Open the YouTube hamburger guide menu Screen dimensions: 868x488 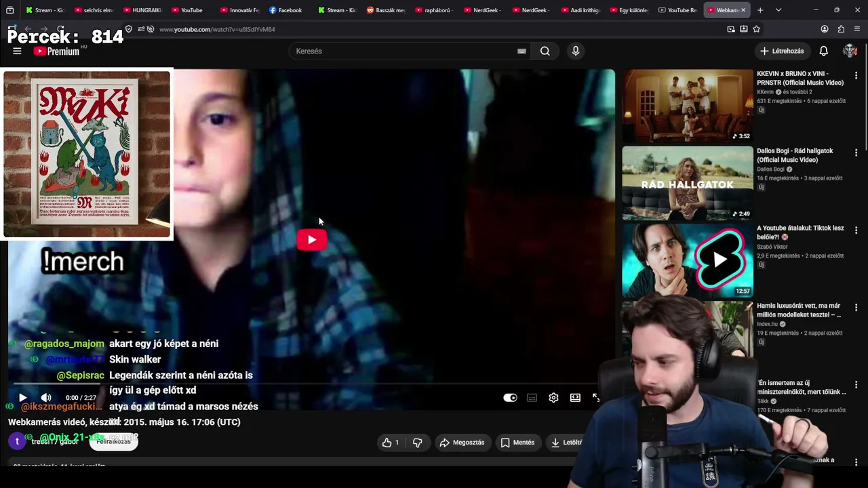[17, 51]
